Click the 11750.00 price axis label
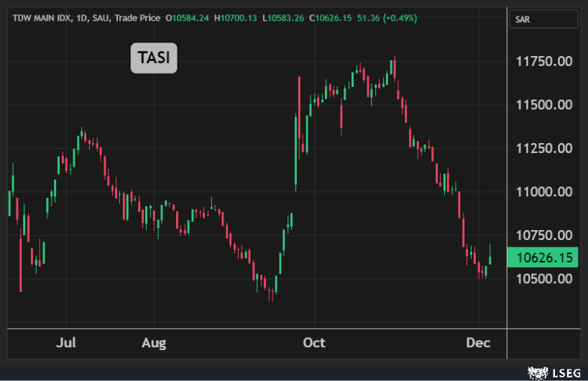The image size is (588, 381). pyautogui.click(x=544, y=62)
